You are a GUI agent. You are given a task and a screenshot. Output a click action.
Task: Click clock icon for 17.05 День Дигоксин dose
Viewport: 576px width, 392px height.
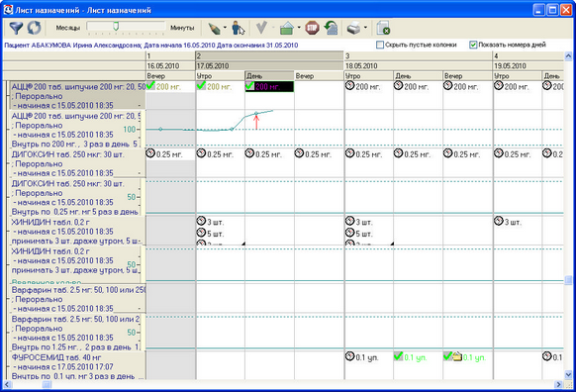[249, 153]
